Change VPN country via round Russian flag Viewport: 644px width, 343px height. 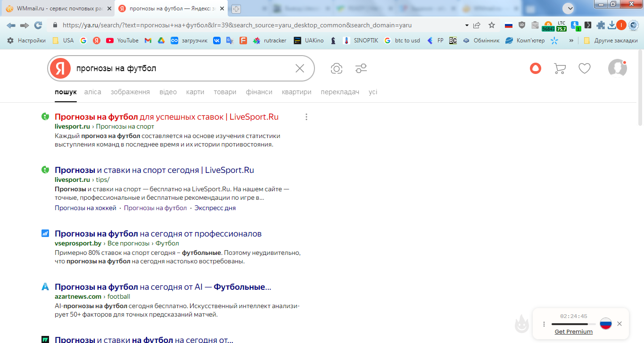click(606, 324)
